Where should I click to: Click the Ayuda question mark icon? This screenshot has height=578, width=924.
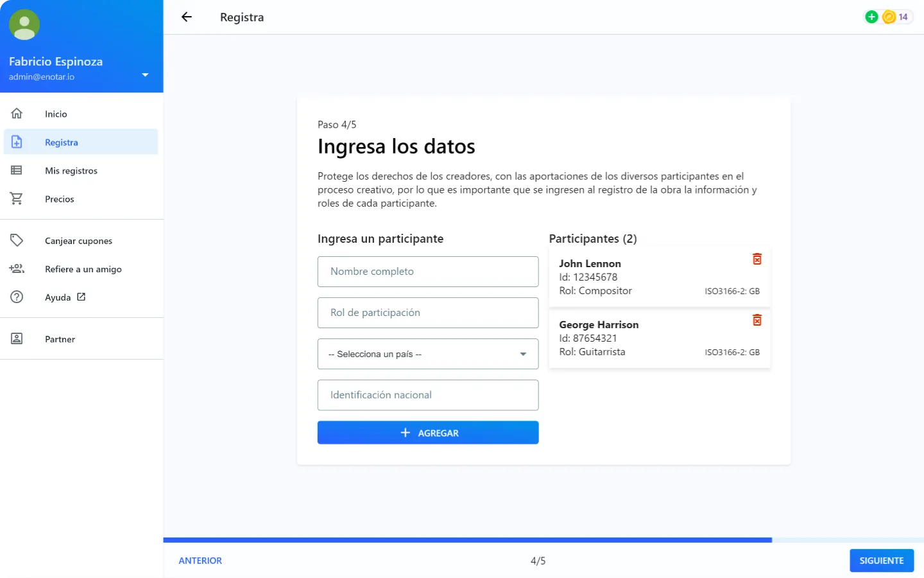tap(17, 297)
